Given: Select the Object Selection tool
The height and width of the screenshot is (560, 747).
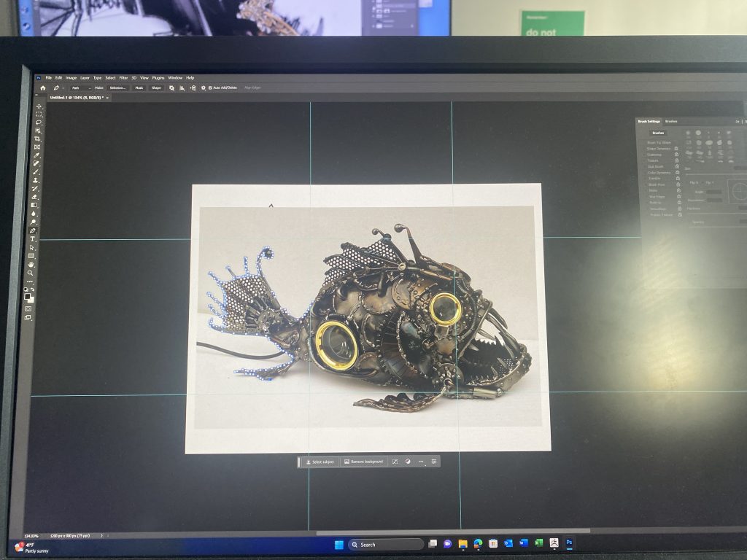Looking at the screenshot, I should coord(38,131).
